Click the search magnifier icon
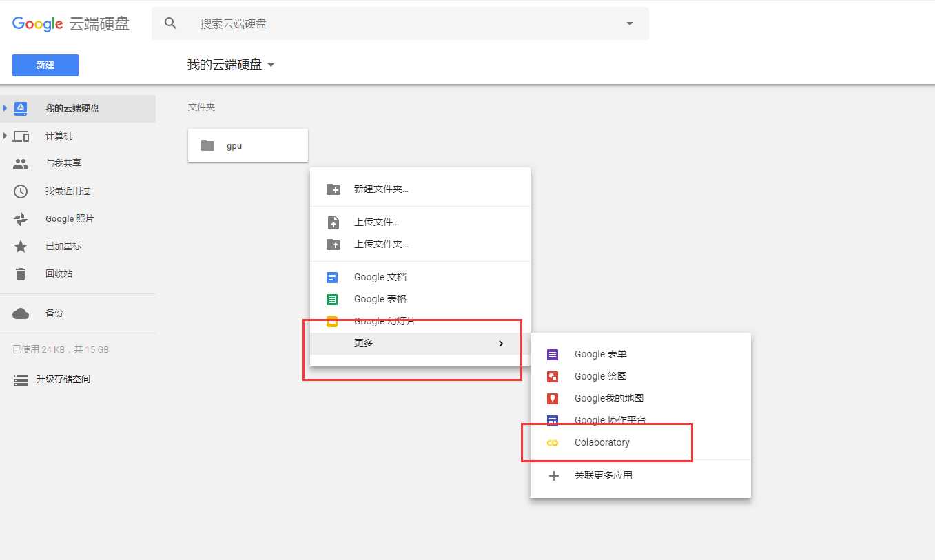Image resolution: width=935 pixels, height=560 pixels. click(x=171, y=23)
